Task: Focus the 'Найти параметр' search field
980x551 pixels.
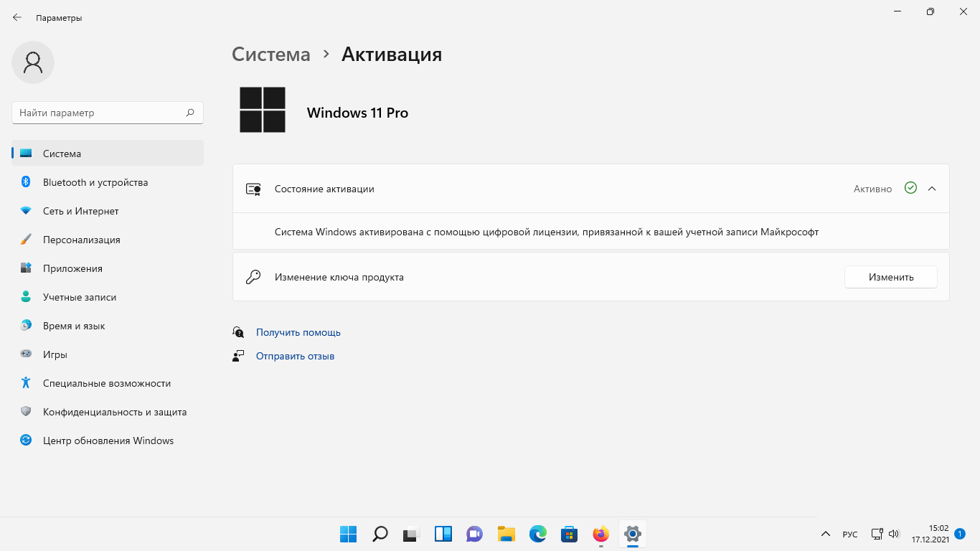Action: pos(108,113)
